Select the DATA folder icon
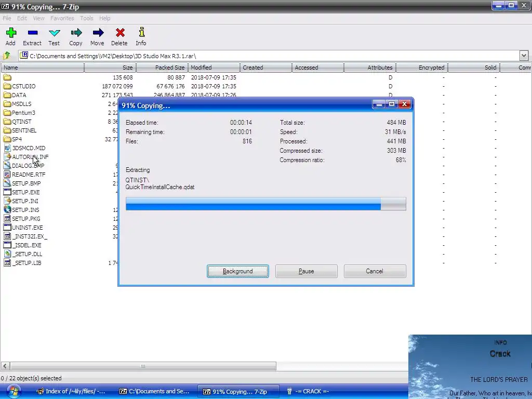Screen dimensions: 532x399 tap(7, 95)
